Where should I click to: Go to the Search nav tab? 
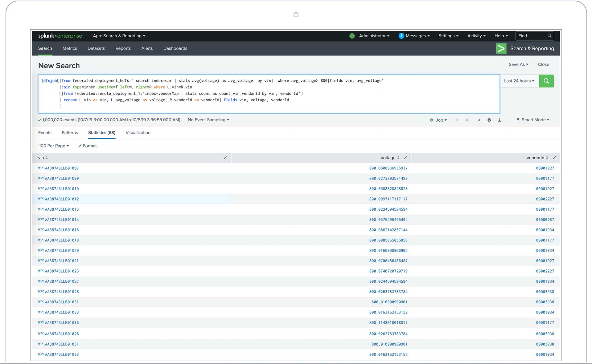tap(45, 48)
